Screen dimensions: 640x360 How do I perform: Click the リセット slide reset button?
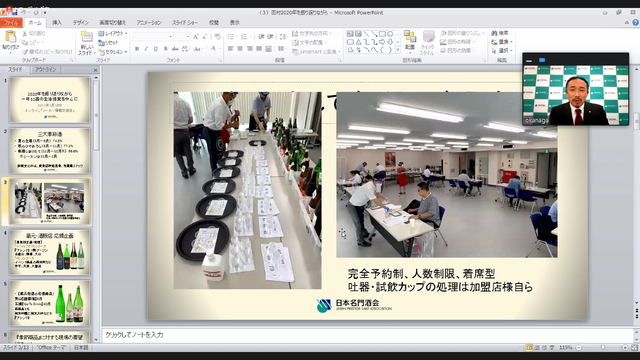click(109, 42)
